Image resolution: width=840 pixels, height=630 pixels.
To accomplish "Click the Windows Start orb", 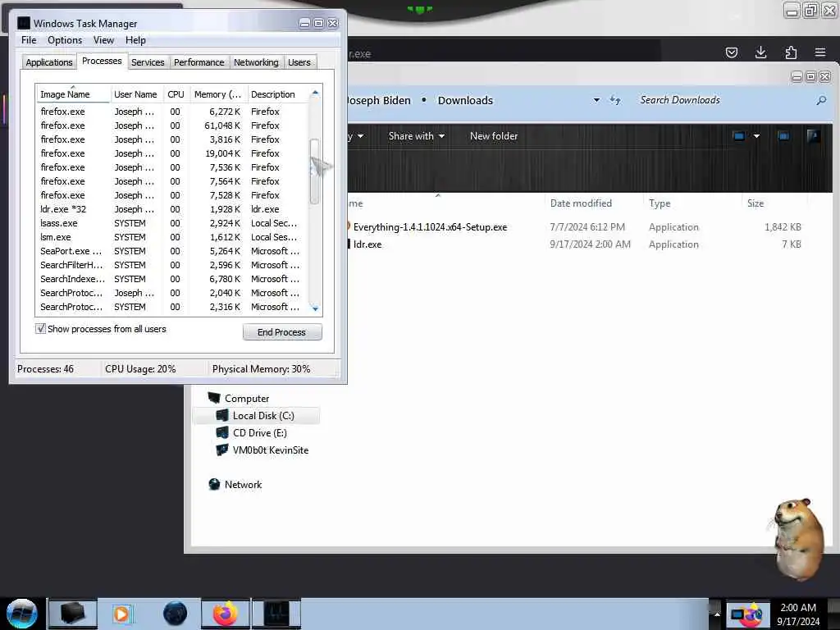I will 22,614.
